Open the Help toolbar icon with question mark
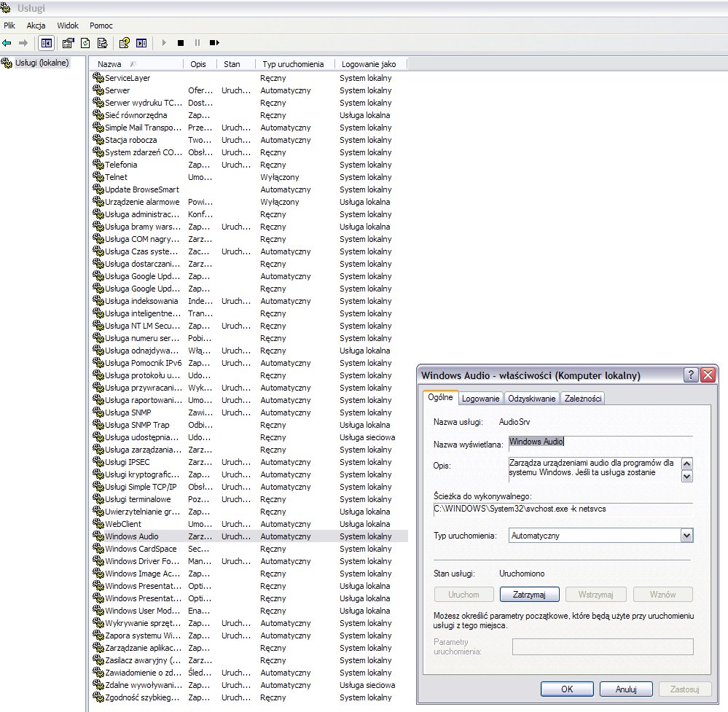Viewport: 728px width, 712px height. coord(124,43)
